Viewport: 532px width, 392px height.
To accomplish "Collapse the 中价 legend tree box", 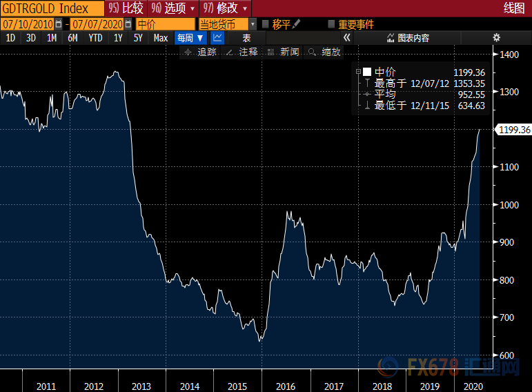I will (x=358, y=72).
